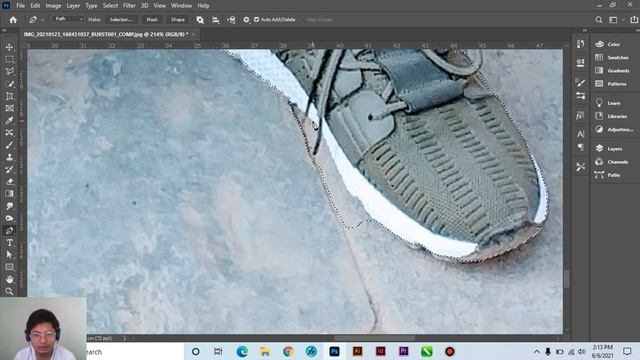Open the Image menu
This screenshot has height=360, width=640.
53,6
